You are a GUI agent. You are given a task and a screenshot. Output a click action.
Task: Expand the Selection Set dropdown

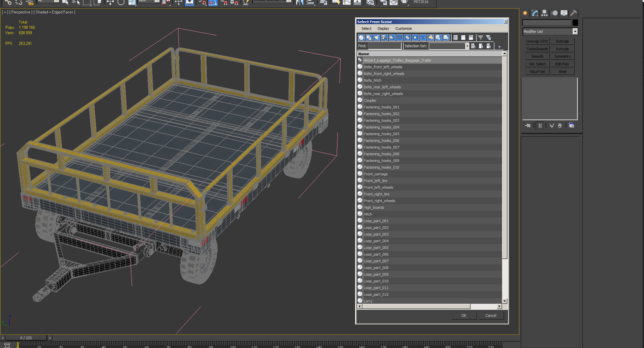pyautogui.click(x=467, y=46)
